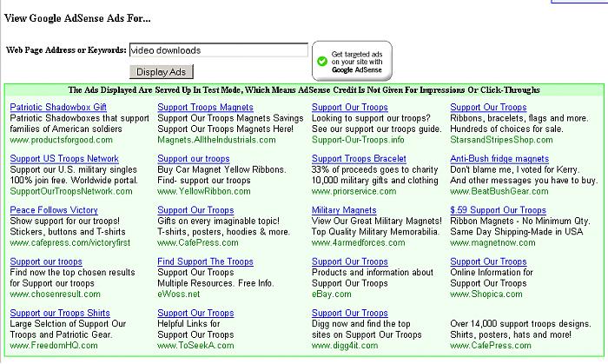Click the eWoss.net URL text
This screenshot has width=608, height=364.
(x=178, y=295)
